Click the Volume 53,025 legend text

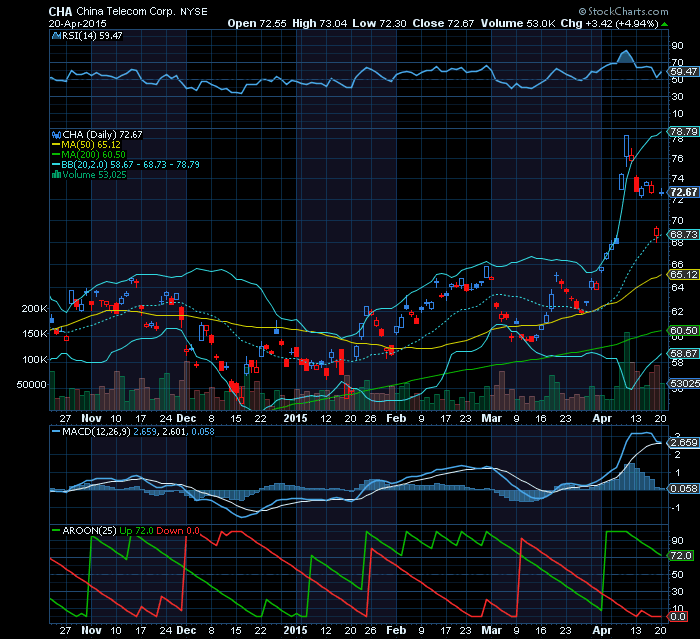click(x=94, y=175)
